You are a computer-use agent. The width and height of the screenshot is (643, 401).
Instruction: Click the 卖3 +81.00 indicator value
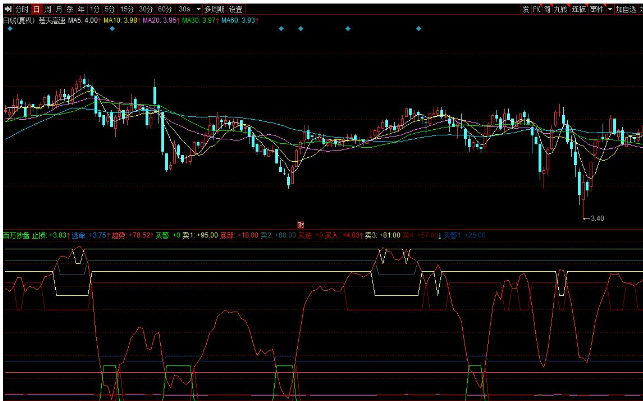[x=382, y=235]
